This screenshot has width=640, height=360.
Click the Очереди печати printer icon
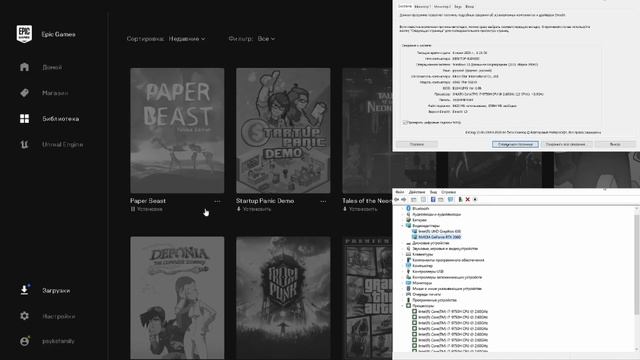[408, 294]
